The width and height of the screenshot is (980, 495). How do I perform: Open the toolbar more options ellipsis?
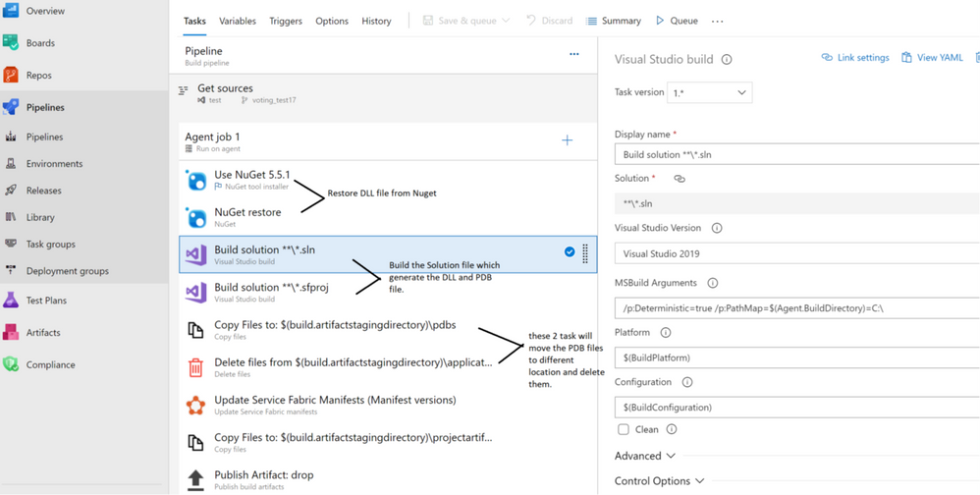(x=717, y=21)
